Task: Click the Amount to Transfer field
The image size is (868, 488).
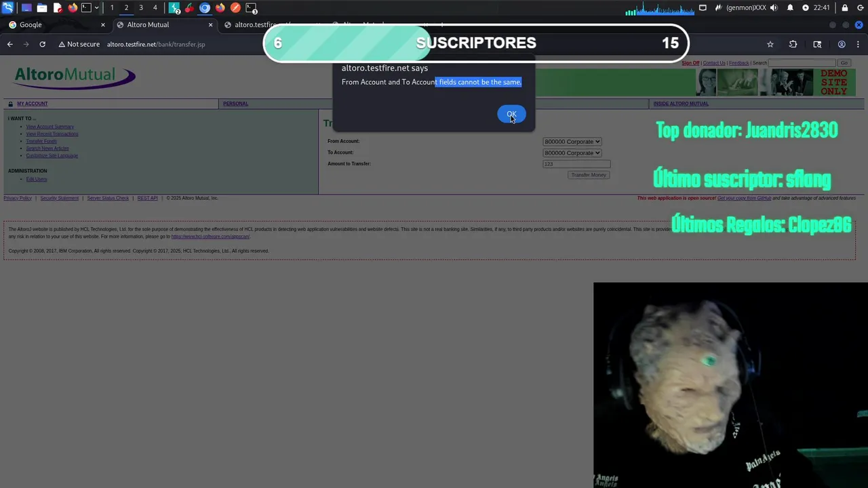Action: click(576, 164)
